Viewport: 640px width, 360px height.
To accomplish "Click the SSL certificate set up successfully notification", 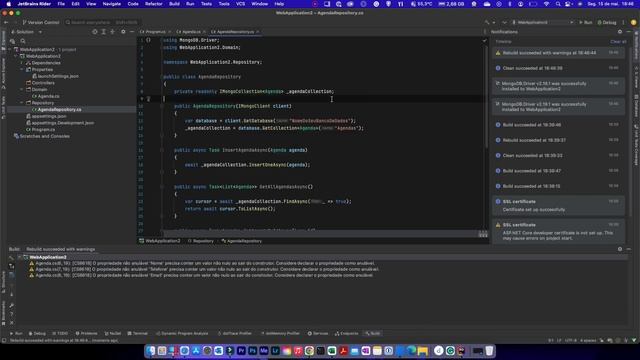I will 558,205.
